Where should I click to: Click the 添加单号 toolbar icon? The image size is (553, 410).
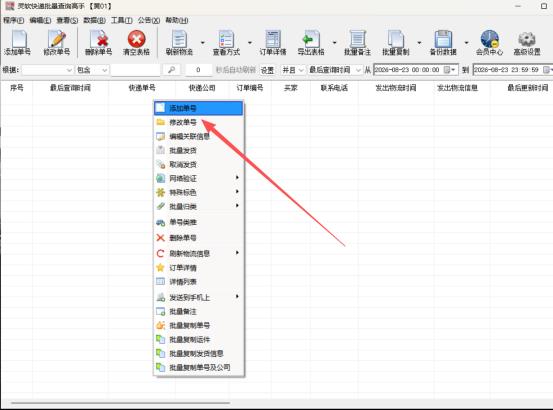point(18,43)
